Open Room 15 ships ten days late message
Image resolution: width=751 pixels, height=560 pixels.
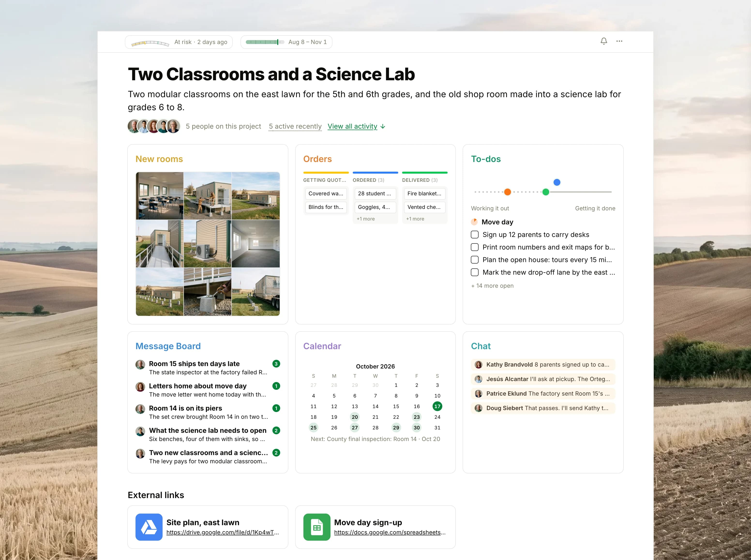pos(194,364)
